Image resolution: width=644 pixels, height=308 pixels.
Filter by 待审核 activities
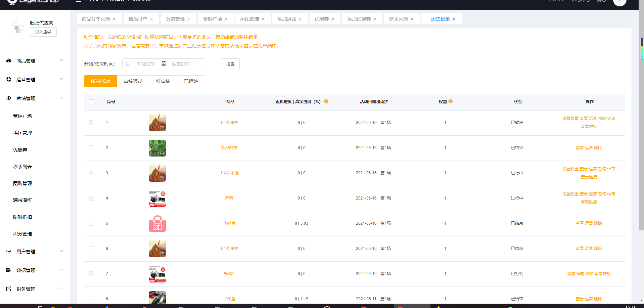coord(163,81)
